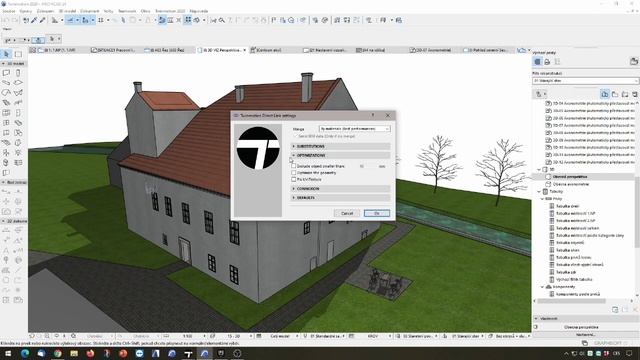Open the printer Publisher icon in the navigator
The image size is (640, 360).
tap(547, 62)
